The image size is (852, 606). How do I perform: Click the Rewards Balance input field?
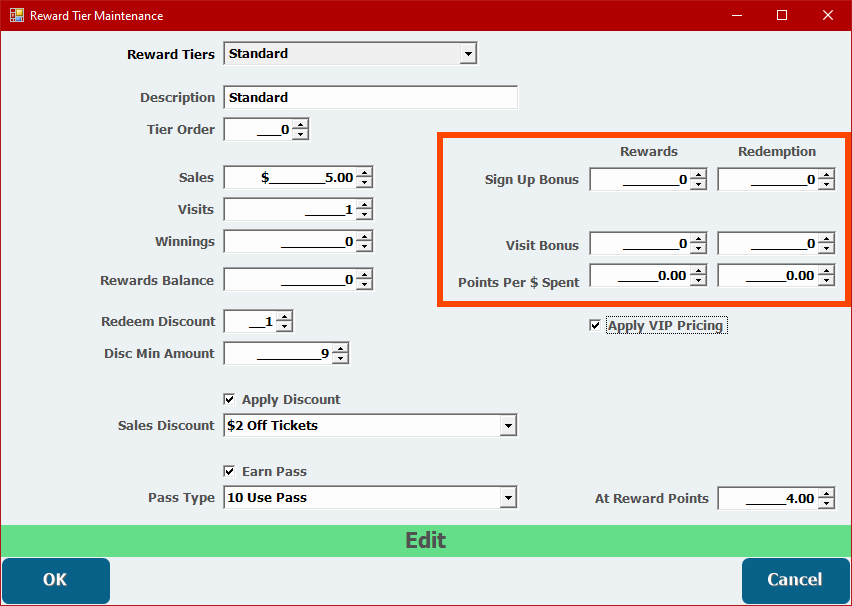[290, 280]
